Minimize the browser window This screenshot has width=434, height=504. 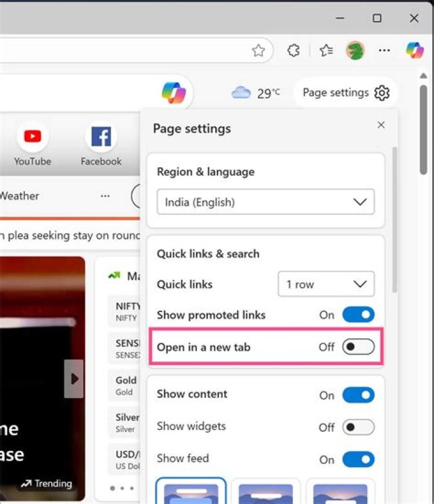pyautogui.click(x=340, y=18)
